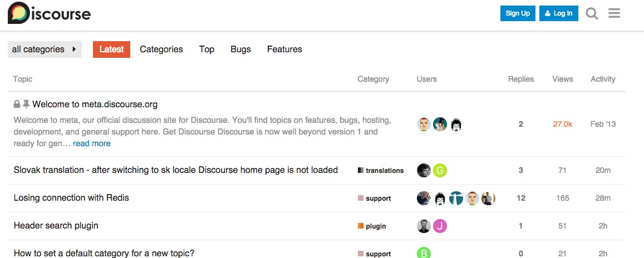
Task: Open the Losing connection with Redis topic
Action: pos(71,198)
